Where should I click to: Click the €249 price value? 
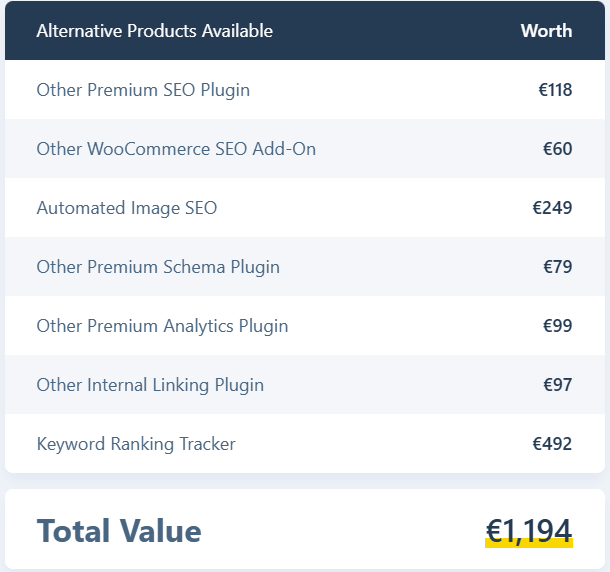pyautogui.click(x=552, y=208)
